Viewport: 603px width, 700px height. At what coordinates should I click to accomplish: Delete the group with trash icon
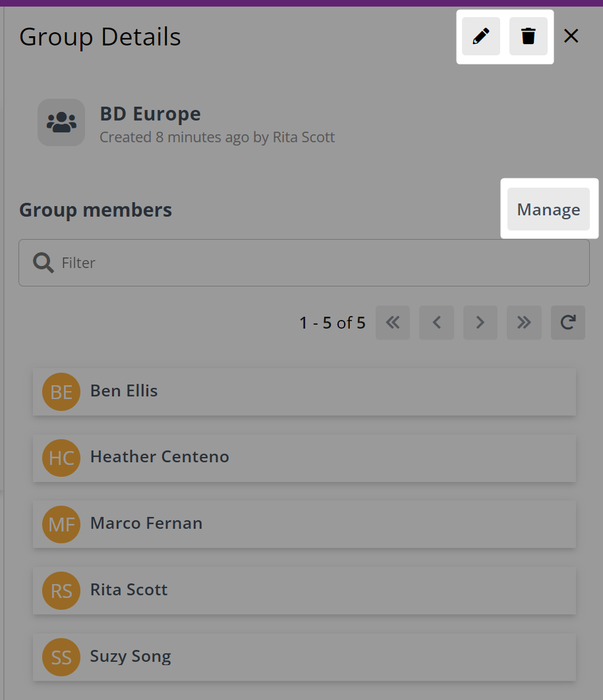[528, 36]
